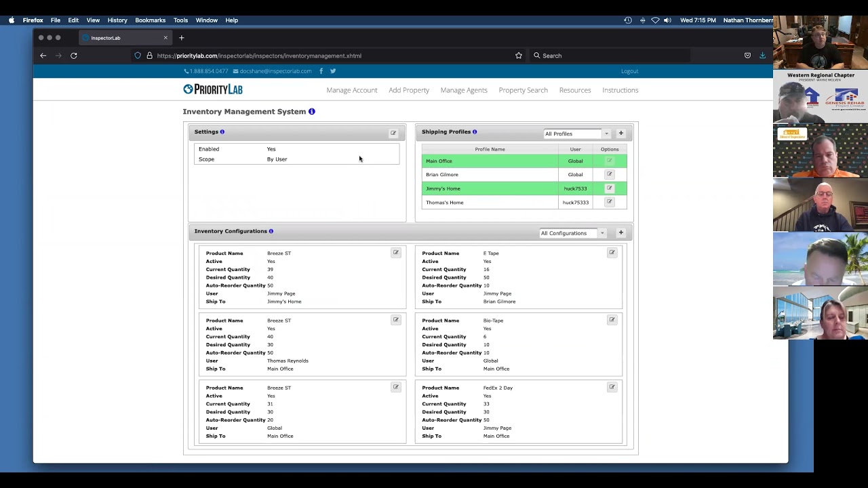Open the Firefox File menu
868x488 pixels.
[x=56, y=20]
